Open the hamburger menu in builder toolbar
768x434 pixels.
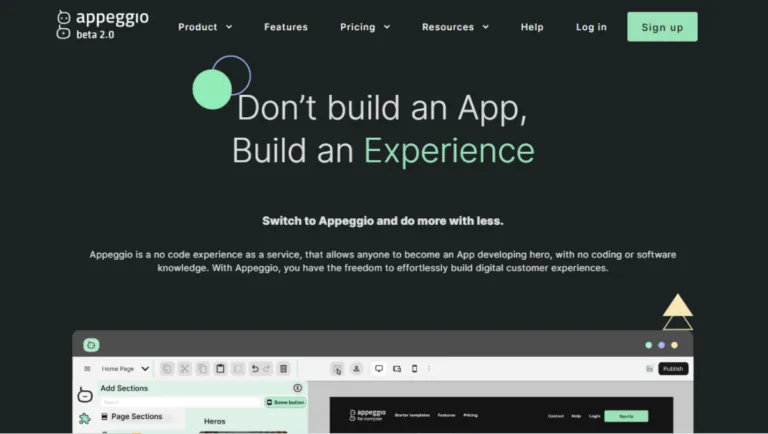[x=87, y=368]
